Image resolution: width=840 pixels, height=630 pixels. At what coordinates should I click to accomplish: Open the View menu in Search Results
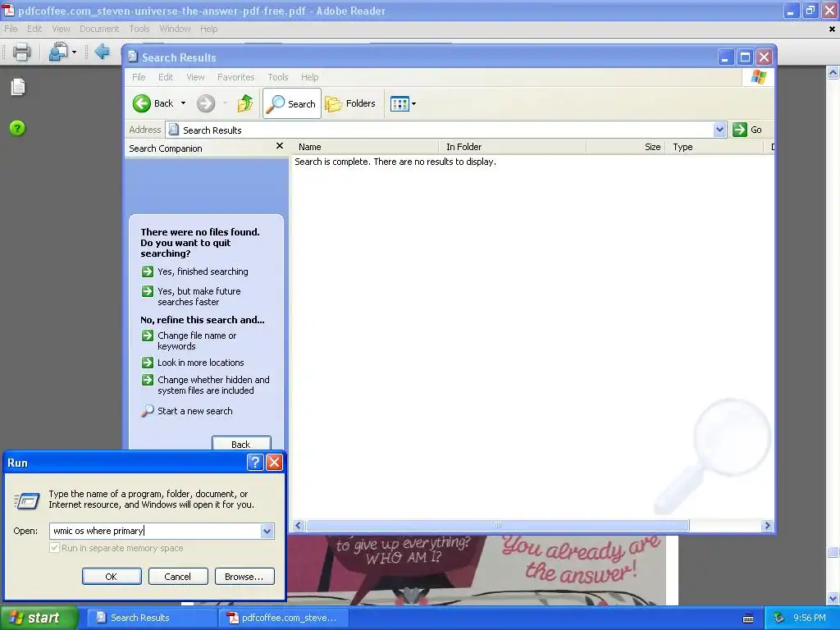(195, 77)
